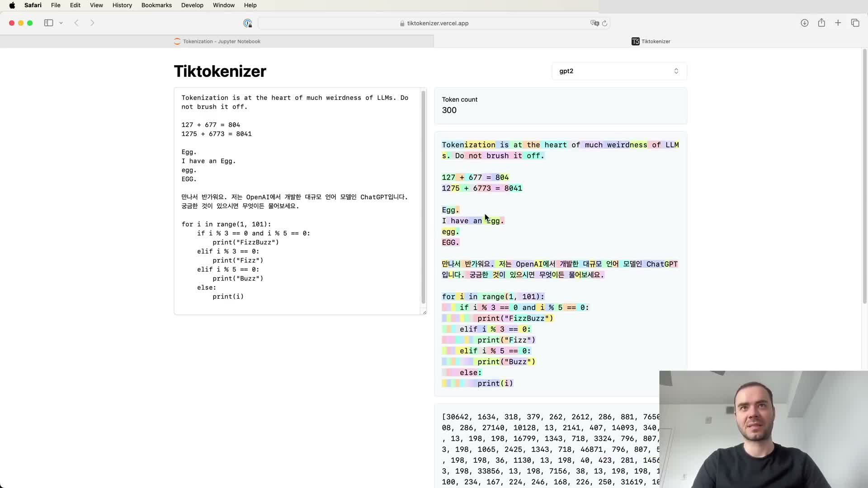Click the text area vertical scrollbar
Viewport: 868px width, 488px height.
424,197
